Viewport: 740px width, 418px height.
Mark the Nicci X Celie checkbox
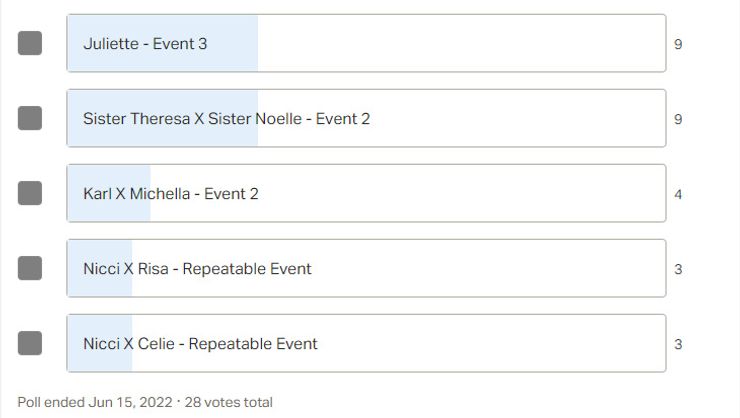(x=30, y=343)
